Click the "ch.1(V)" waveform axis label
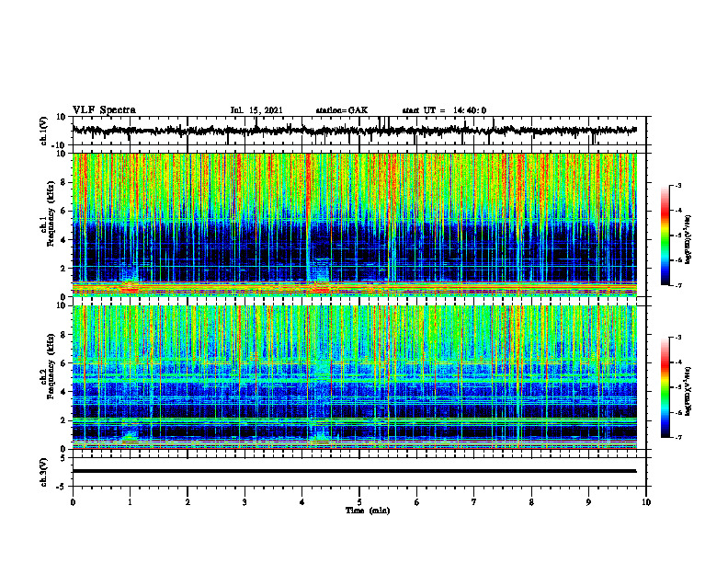 tap(44, 131)
